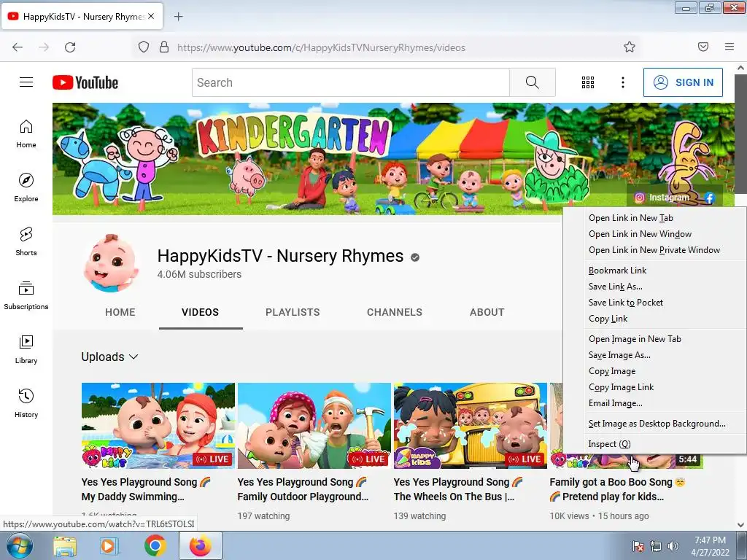Choose Inspect (Q) in context menu

(x=654, y=444)
